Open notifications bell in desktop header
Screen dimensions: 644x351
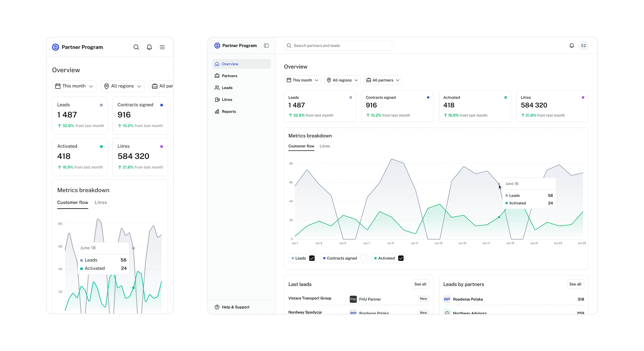pos(571,46)
